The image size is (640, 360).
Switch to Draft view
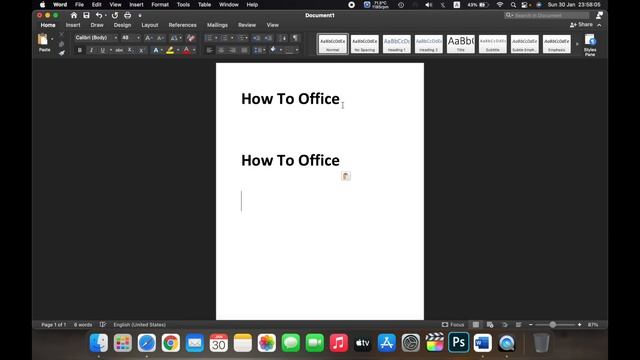point(518,325)
